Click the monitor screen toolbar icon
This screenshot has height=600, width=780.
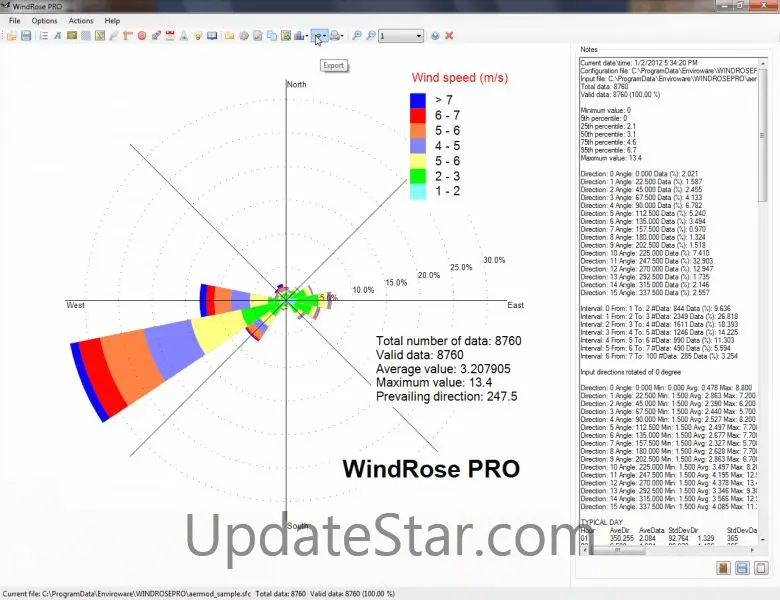coord(212,36)
